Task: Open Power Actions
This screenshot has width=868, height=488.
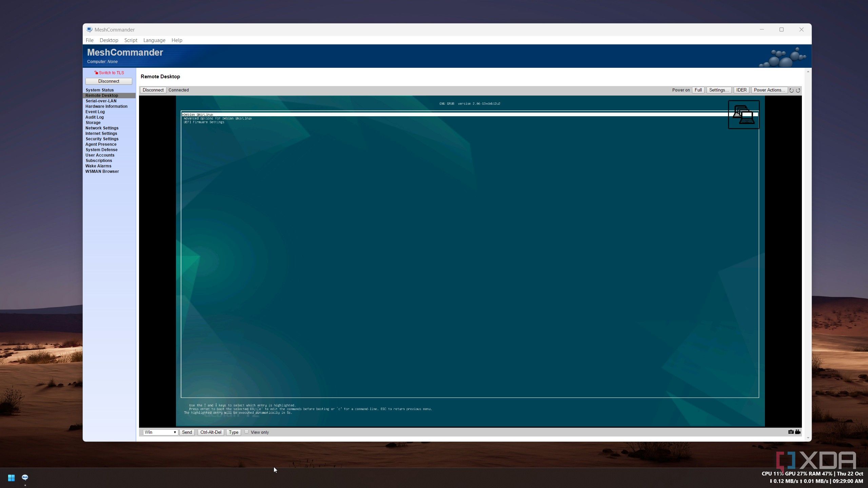Action: tap(769, 90)
